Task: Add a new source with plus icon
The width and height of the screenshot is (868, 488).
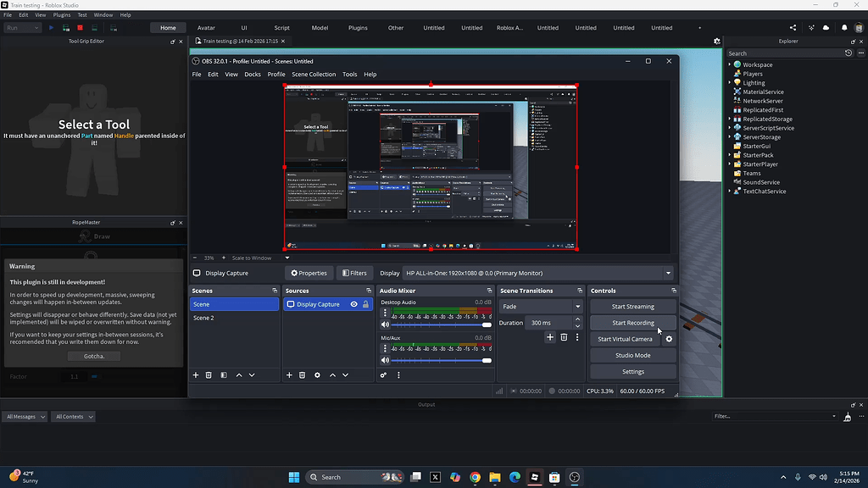Action: 289,375
